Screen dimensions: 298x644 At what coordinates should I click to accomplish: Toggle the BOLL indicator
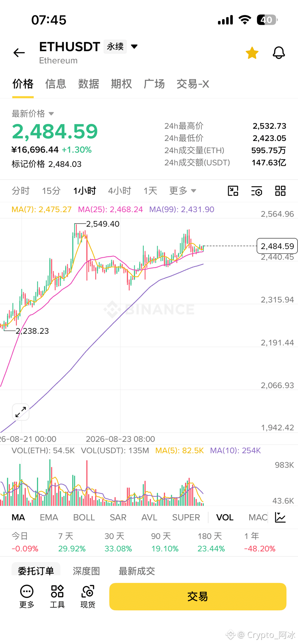(84, 517)
